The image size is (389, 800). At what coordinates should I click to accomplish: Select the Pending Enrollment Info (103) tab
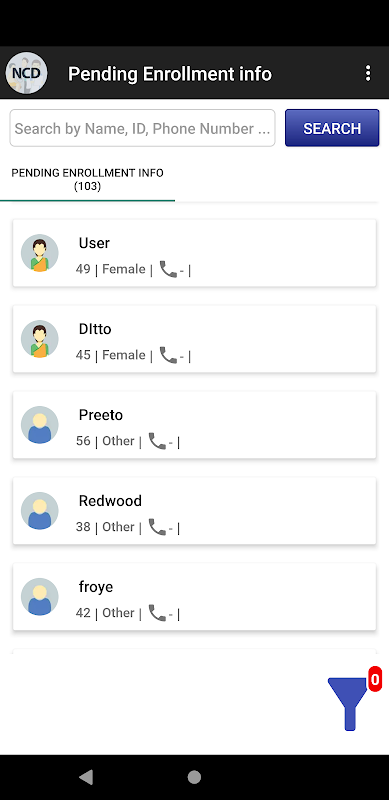(x=87, y=180)
